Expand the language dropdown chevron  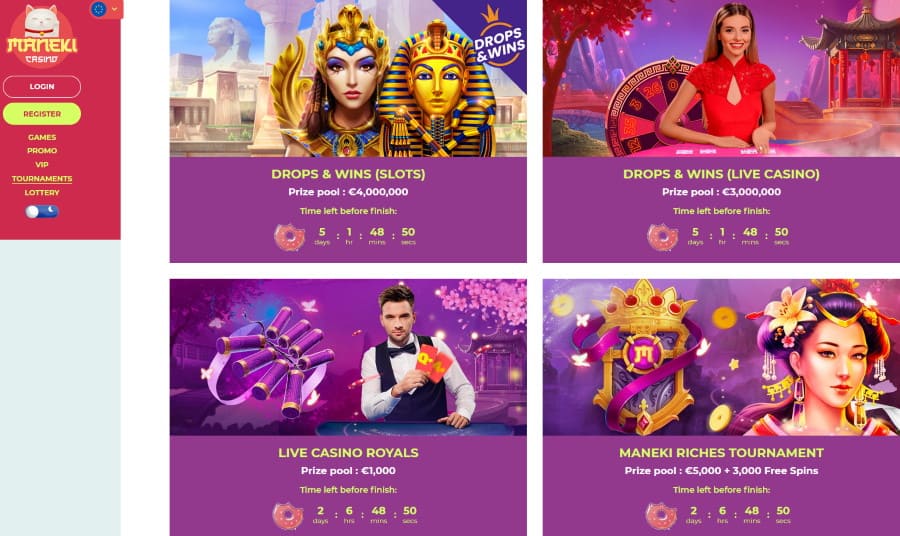coord(114,9)
